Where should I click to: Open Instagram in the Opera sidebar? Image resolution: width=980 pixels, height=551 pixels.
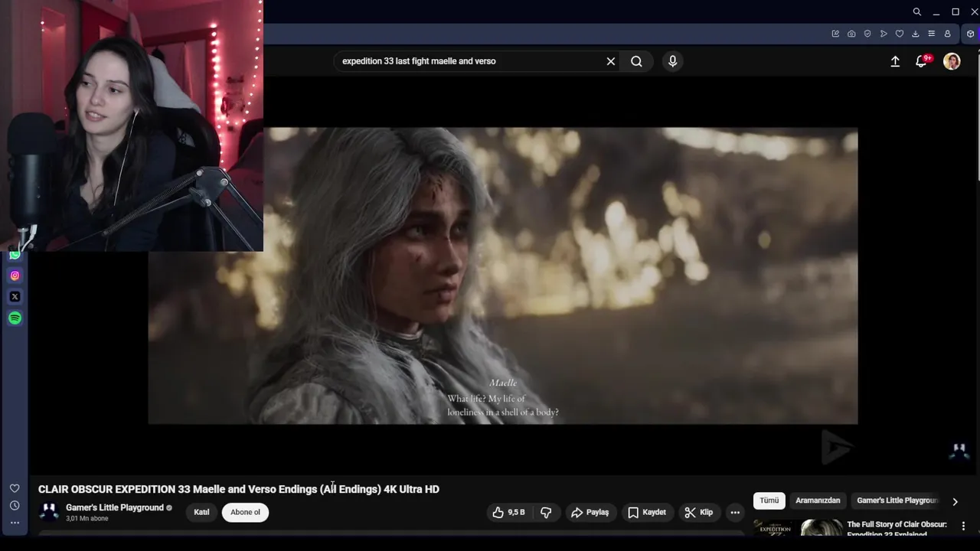click(x=15, y=275)
